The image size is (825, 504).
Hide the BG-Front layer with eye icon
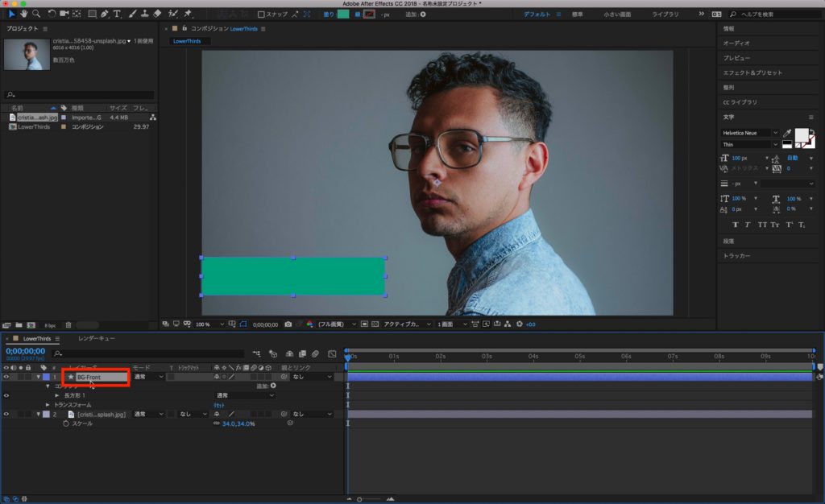point(6,377)
